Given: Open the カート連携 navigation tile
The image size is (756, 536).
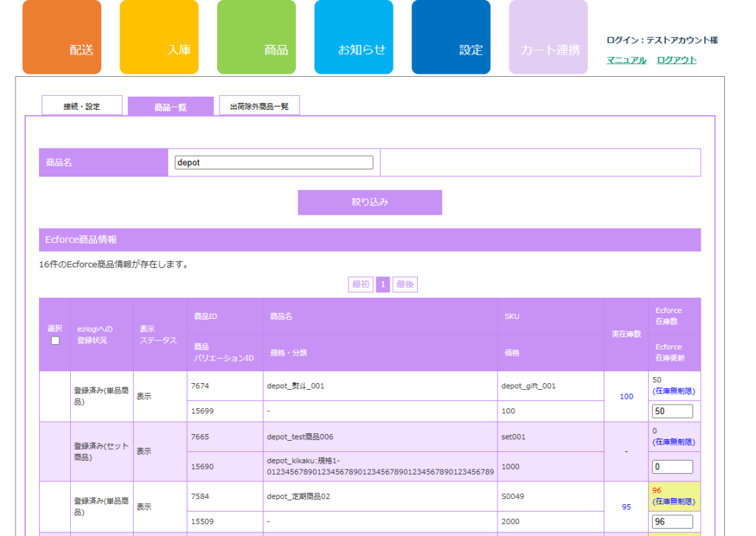Looking at the screenshot, I should tap(548, 38).
